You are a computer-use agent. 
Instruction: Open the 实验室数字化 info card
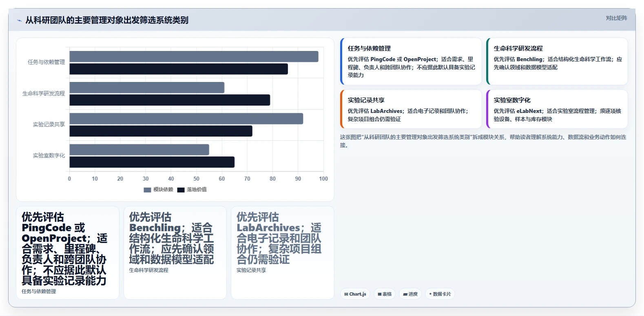pyautogui.click(x=557, y=109)
